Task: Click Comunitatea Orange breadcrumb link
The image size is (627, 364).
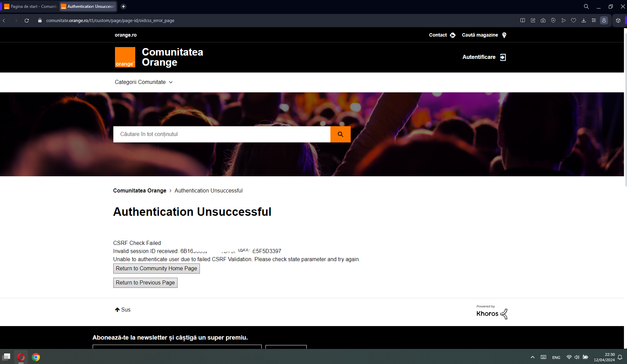Action: (x=140, y=191)
